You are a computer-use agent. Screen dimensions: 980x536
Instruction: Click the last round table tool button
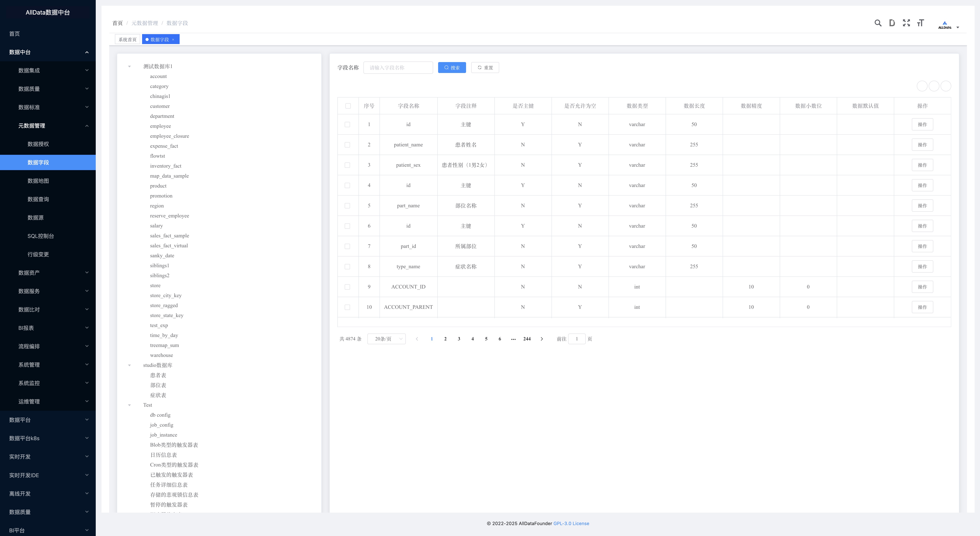point(946,86)
